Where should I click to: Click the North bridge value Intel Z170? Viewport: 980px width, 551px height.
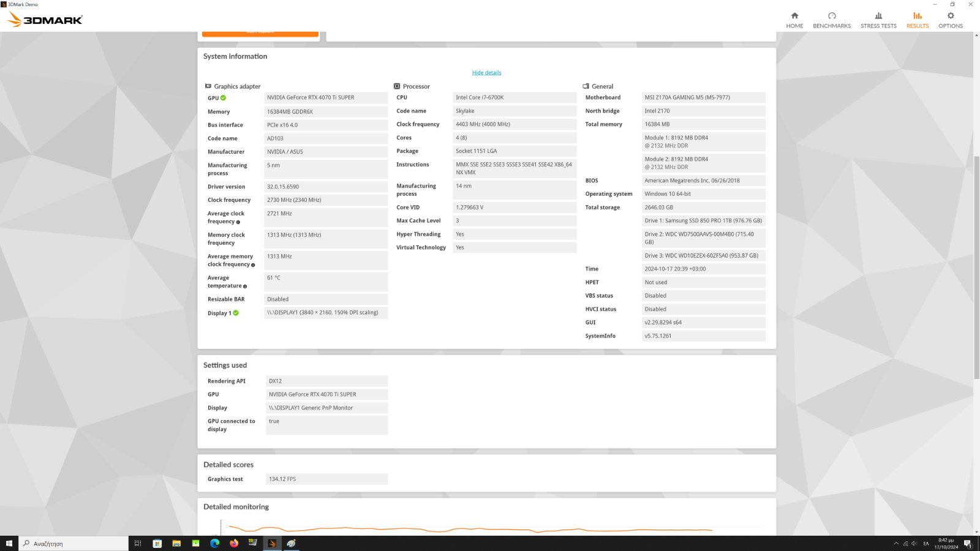tap(704, 111)
